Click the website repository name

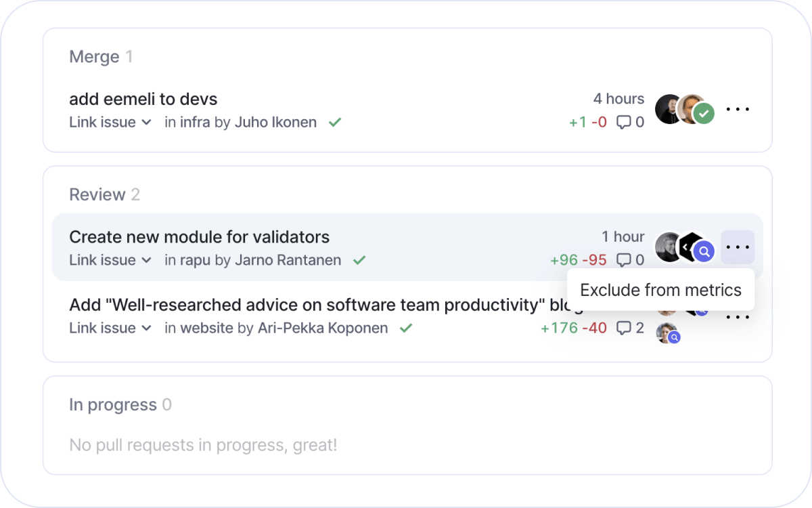point(206,329)
